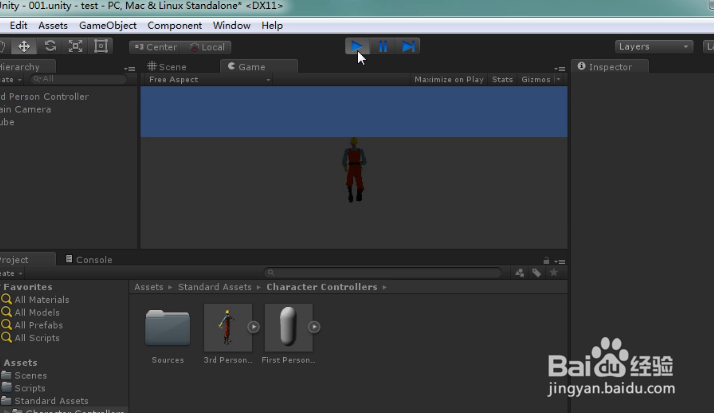Select the Scale tool

(75, 46)
